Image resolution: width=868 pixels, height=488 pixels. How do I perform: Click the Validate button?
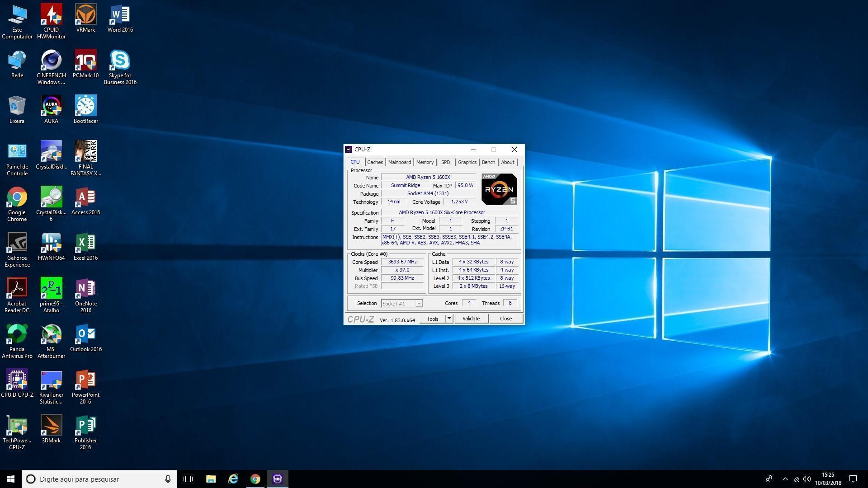[471, 319]
